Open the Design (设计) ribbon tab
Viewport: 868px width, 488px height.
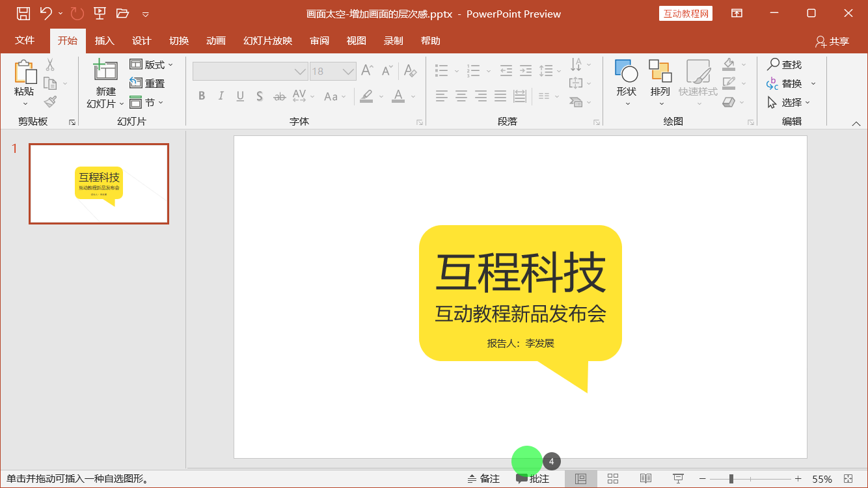pyautogui.click(x=142, y=40)
